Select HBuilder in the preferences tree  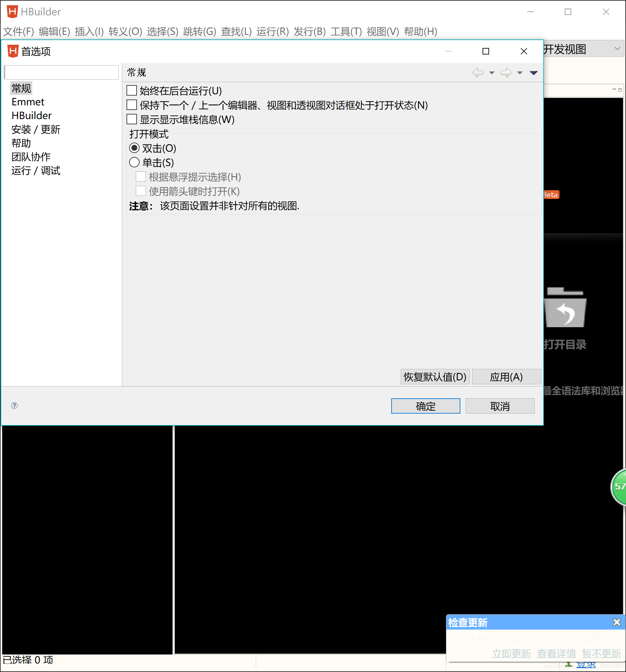pos(31,115)
